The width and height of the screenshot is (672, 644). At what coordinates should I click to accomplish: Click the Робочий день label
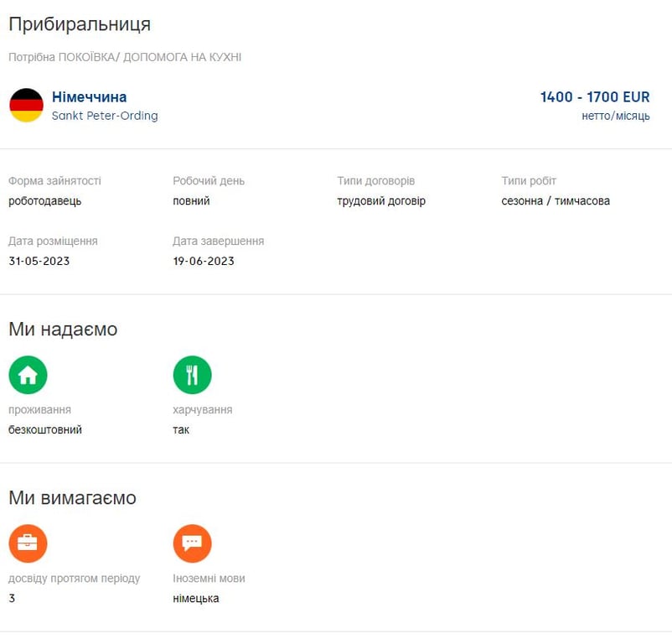pyautogui.click(x=209, y=181)
